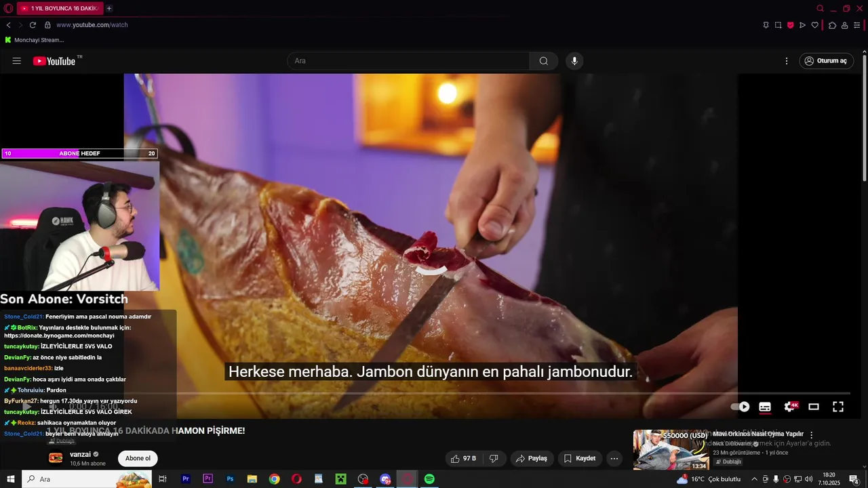Click the 'Kaydet' save button
This screenshot has width=868, height=488.
(580, 458)
